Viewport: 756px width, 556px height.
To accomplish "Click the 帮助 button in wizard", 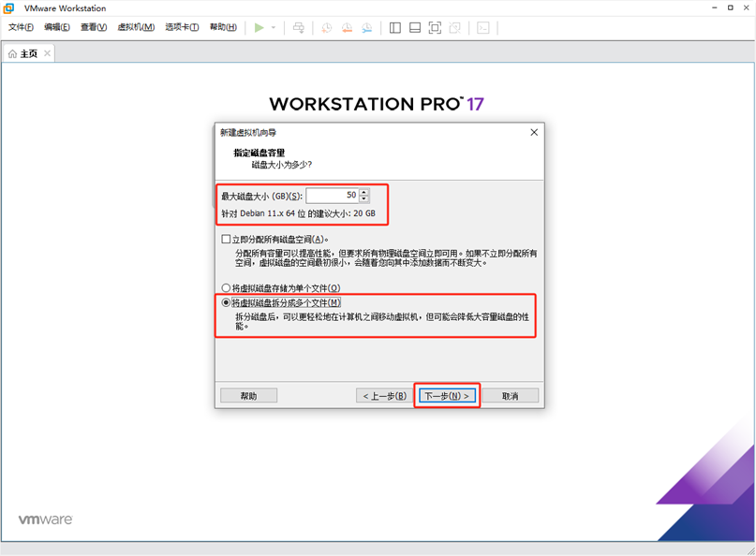I will (249, 396).
